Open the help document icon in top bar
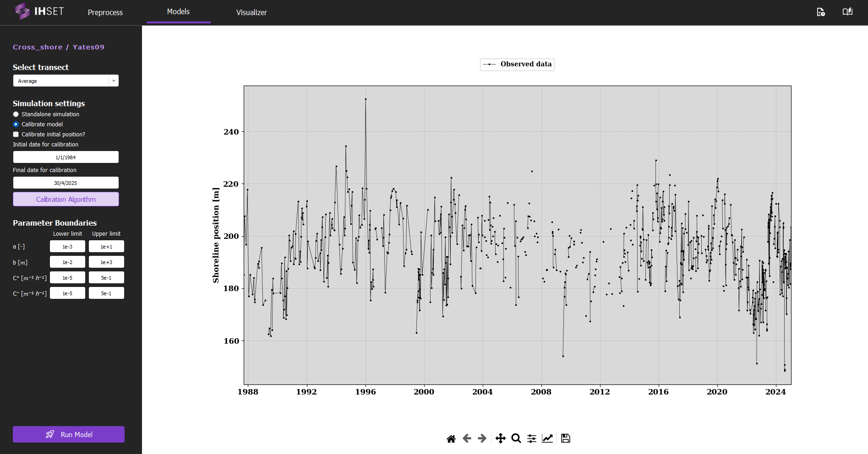Screen dimensions: 868x454 [x=820, y=12]
